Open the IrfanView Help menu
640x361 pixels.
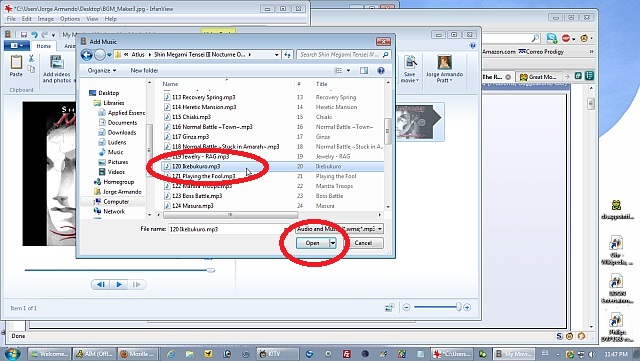point(110,19)
